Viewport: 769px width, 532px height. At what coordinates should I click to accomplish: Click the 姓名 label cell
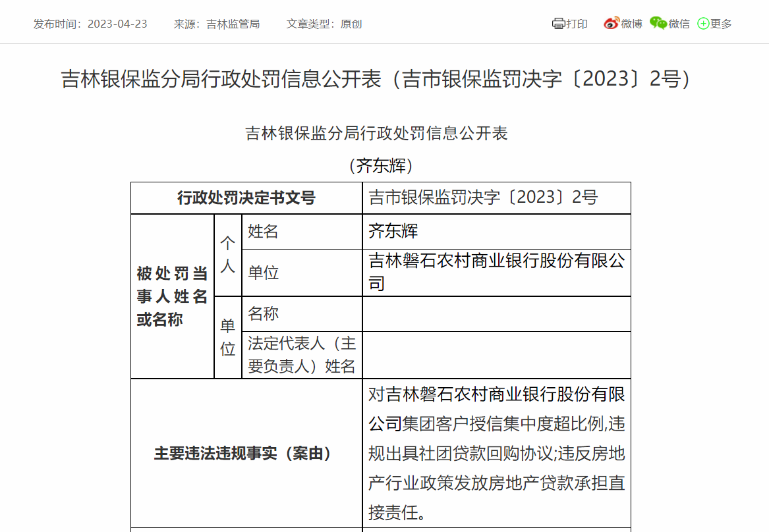[264, 231]
